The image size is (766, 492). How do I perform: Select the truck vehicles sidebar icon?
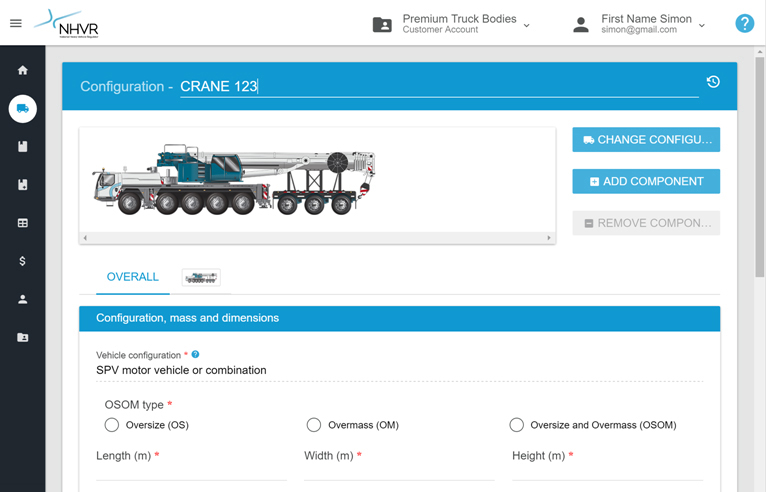pyautogui.click(x=23, y=109)
